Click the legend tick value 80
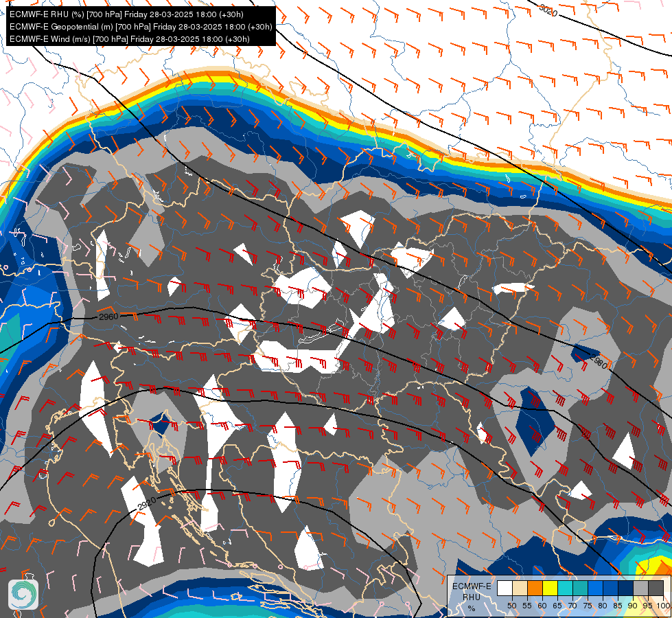Image resolution: width=672 pixels, height=618 pixels. pyautogui.click(x=603, y=606)
